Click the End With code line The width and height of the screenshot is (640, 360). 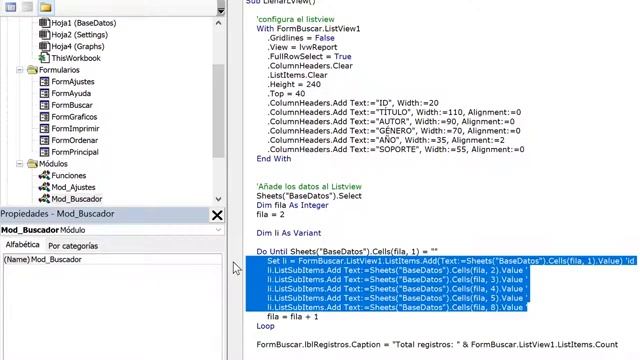click(274, 159)
